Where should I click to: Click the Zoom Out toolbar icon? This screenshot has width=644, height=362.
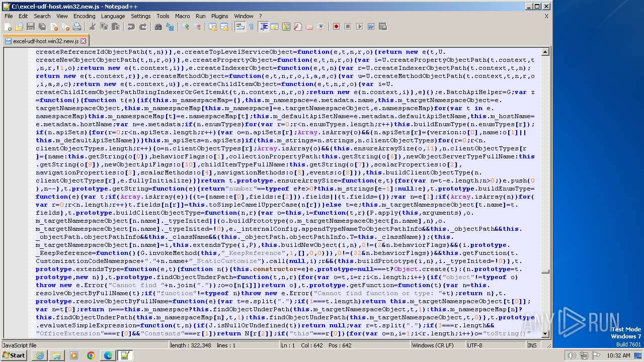tap(197, 27)
